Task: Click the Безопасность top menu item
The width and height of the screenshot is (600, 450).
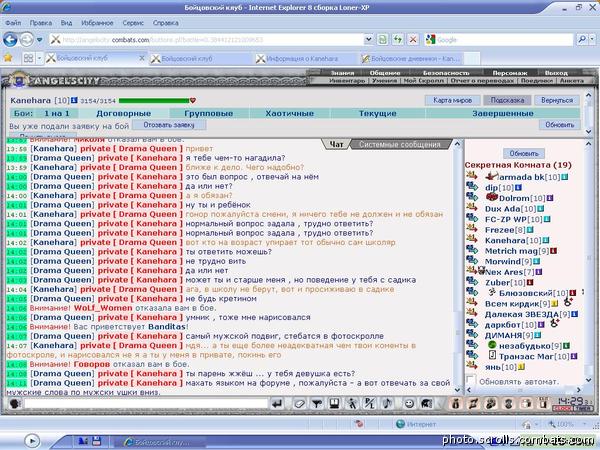Action: (446, 73)
